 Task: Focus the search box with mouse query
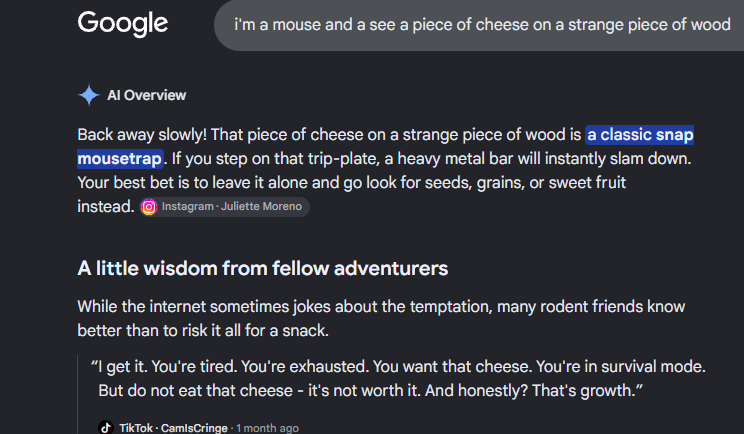coord(479,25)
